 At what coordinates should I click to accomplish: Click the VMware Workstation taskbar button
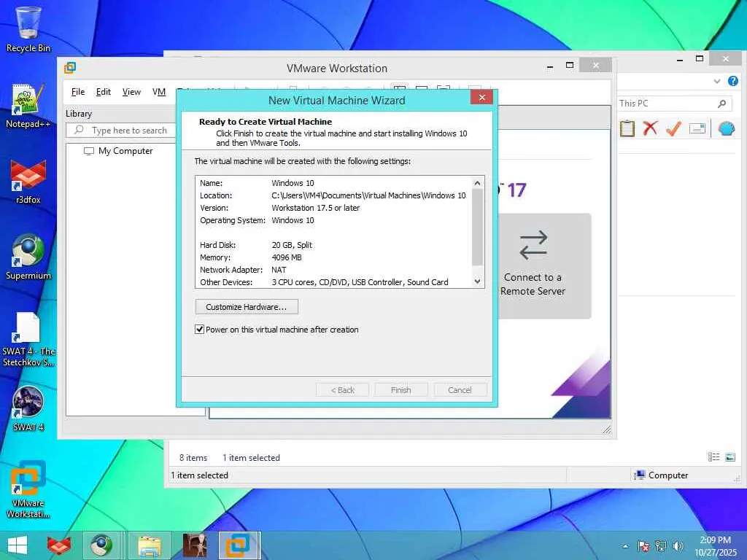[x=239, y=545]
